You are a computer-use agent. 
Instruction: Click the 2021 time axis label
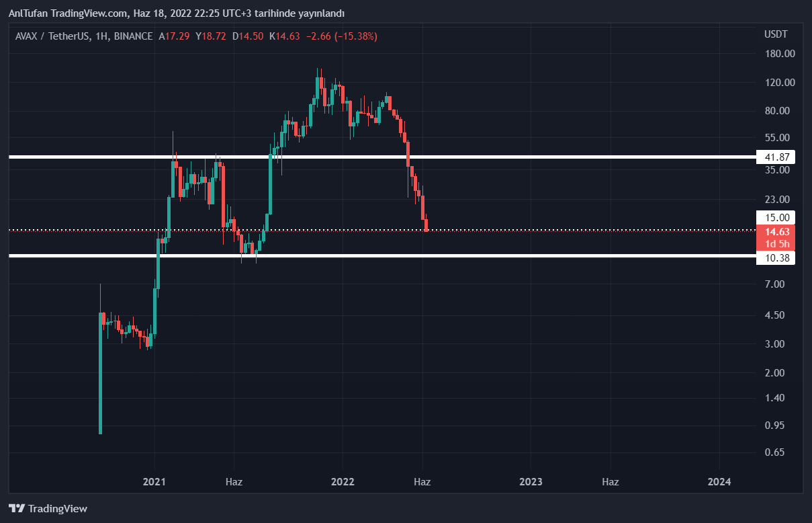154,481
